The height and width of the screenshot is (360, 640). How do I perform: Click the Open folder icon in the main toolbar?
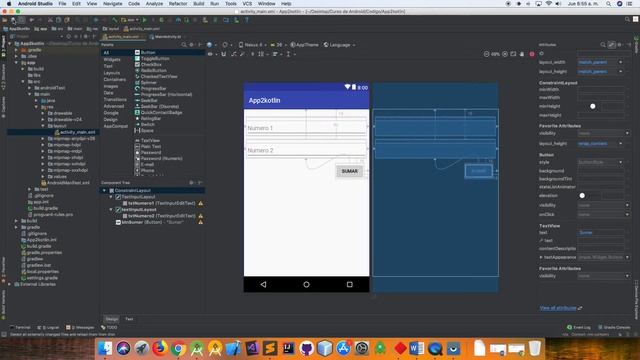pyautogui.click(x=4, y=20)
